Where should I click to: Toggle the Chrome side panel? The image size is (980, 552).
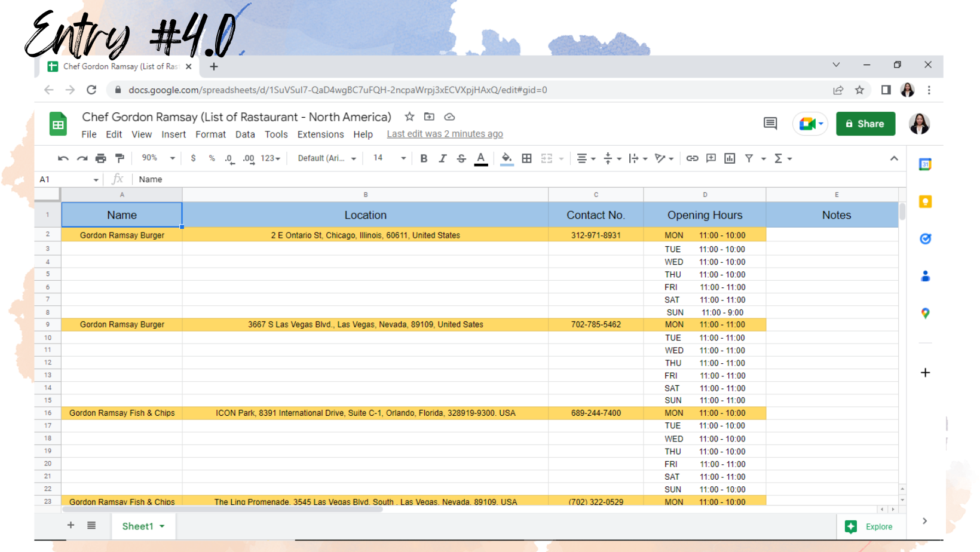pos(886,90)
